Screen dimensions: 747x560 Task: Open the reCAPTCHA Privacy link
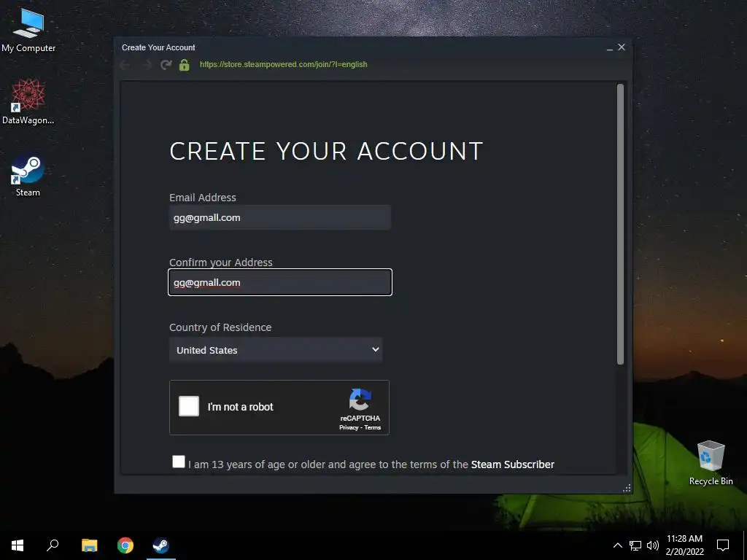click(x=349, y=427)
